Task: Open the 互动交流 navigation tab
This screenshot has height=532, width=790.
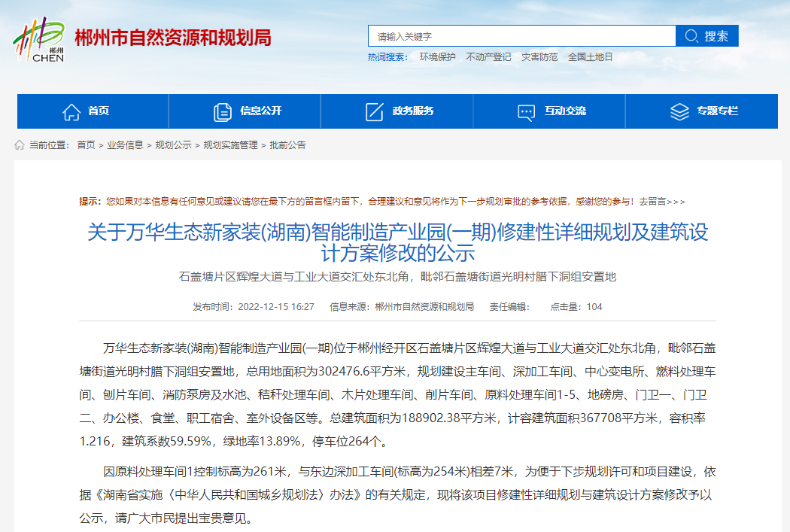Action: (549, 111)
